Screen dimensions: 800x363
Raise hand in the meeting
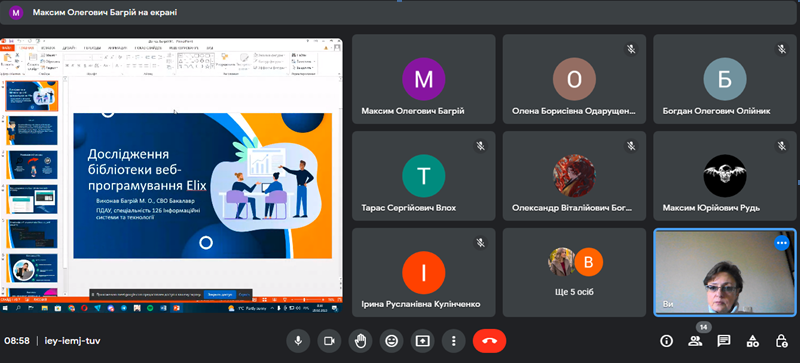click(360, 341)
